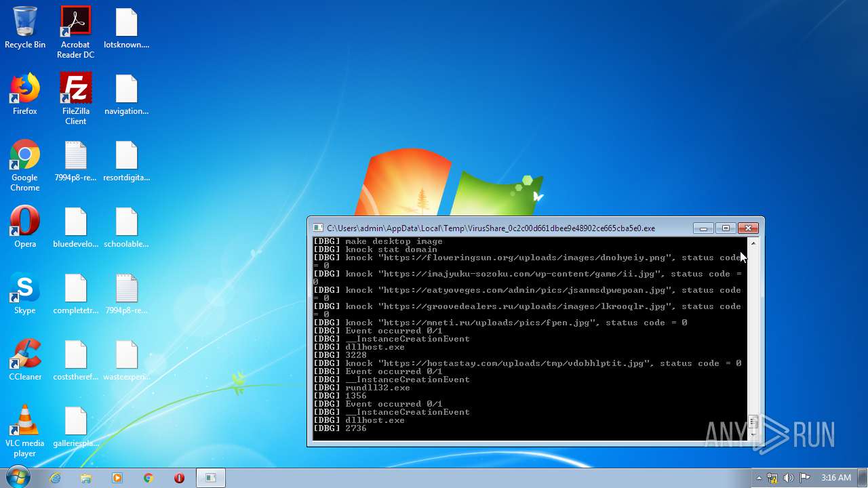Click the console scrollbar thumb
This screenshot has height=488, width=868.
coord(753,422)
